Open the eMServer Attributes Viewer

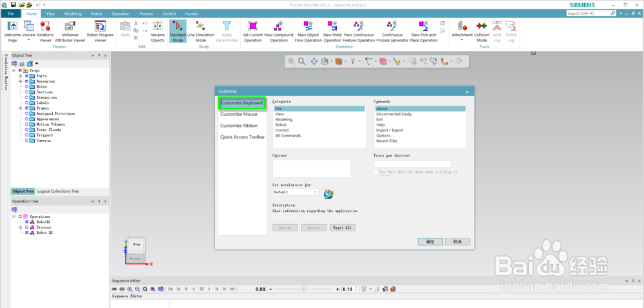click(x=70, y=32)
